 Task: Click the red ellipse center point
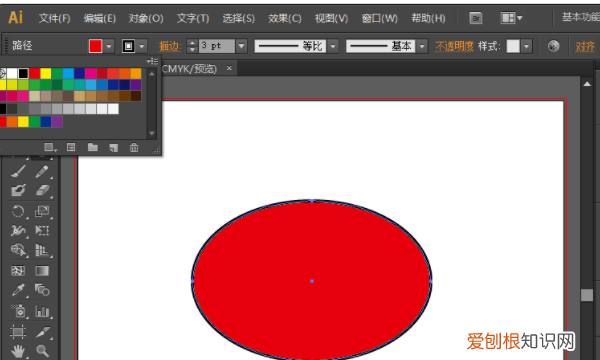click(x=312, y=281)
